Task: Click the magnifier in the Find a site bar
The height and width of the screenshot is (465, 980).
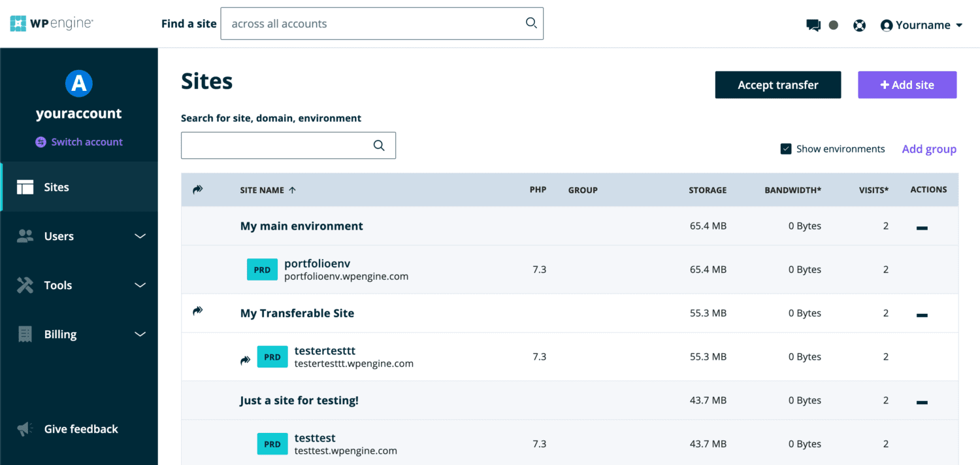Action: pyautogui.click(x=530, y=23)
